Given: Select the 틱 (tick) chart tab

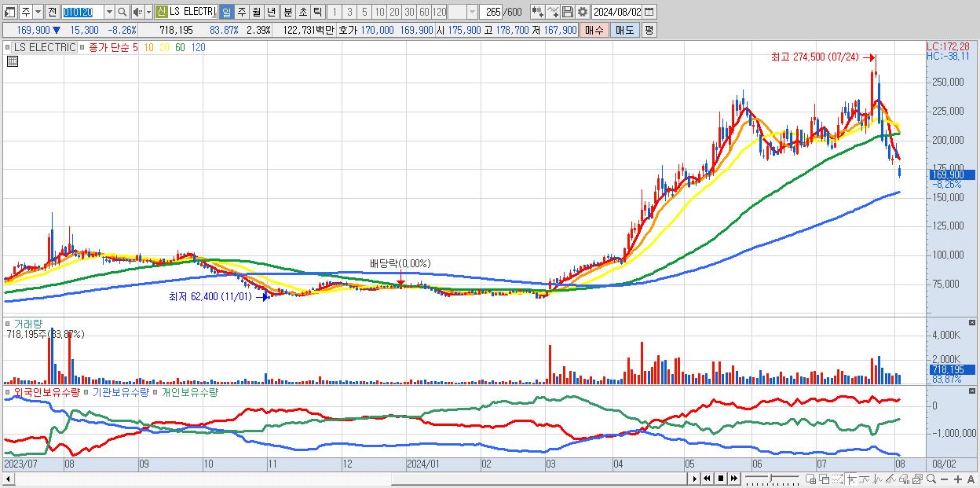Looking at the screenshot, I should 317,12.
